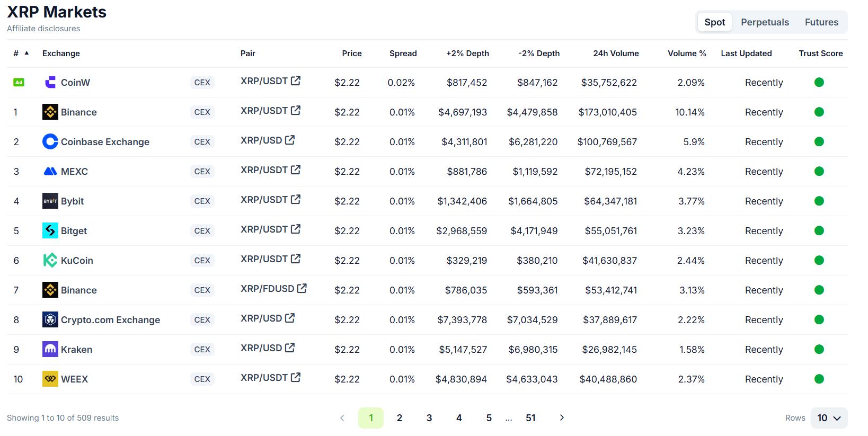Click the KuCoin logo icon

click(x=50, y=260)
